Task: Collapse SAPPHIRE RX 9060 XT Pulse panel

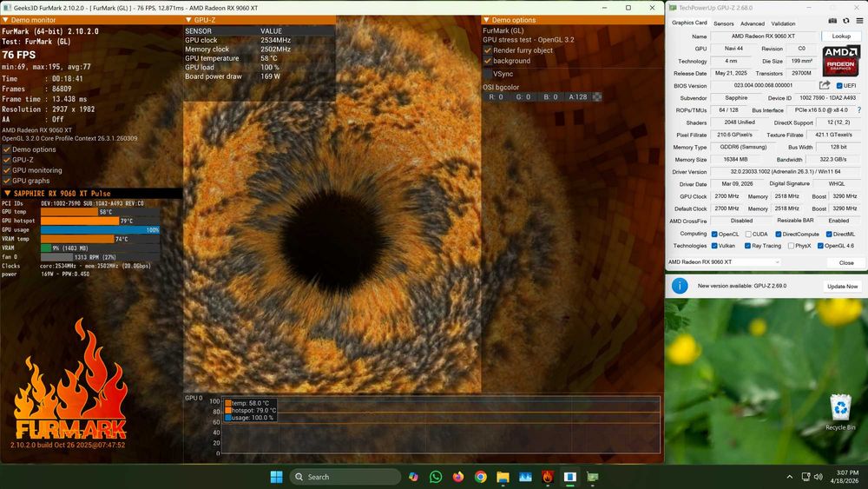Action: (x=7, y=194)
